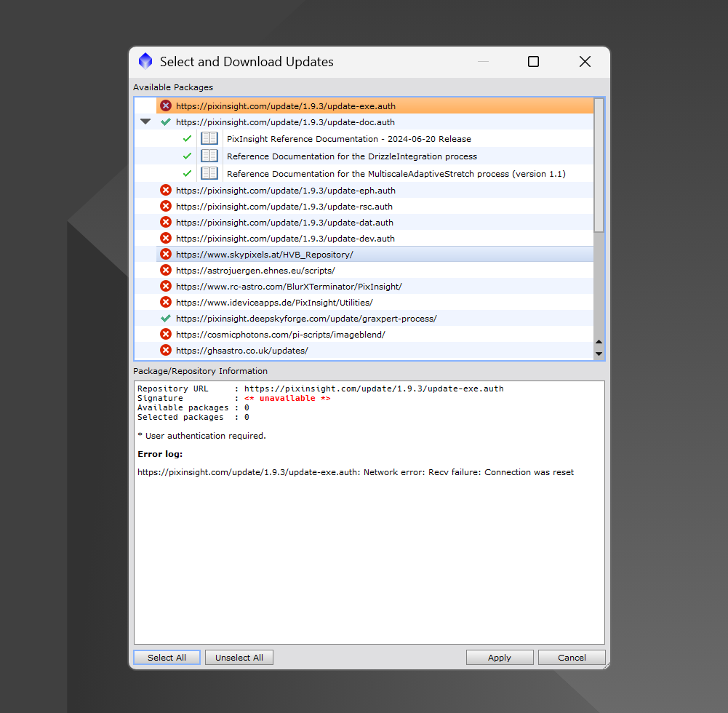Screen dimensions: 728x713
Task: Select the skypixels.at HVB_Repository URL
Action: point(264,255)
